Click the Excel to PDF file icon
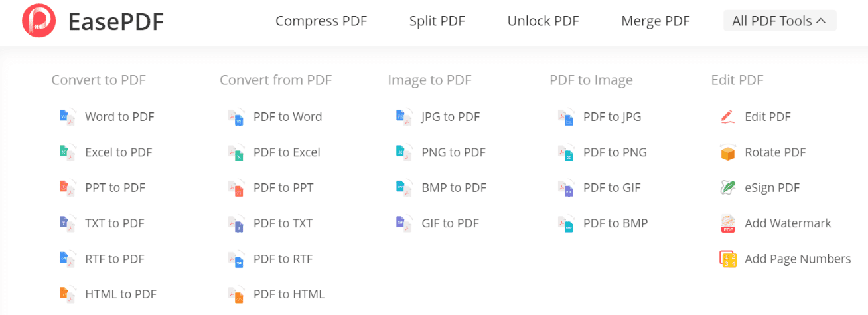The width and height of the screenshot is (868, 315). coord(68,152)
